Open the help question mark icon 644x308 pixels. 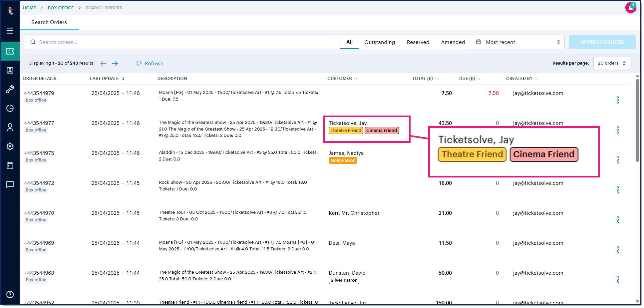click(10, 294)
